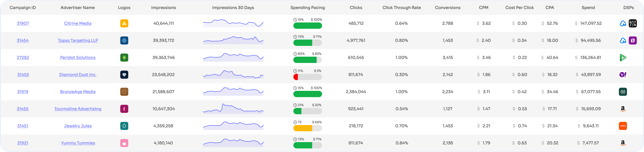The height and width of the screenshot is (152, 644).
Task: Open campaign ID 31453
Action: [x=23, y=74]
